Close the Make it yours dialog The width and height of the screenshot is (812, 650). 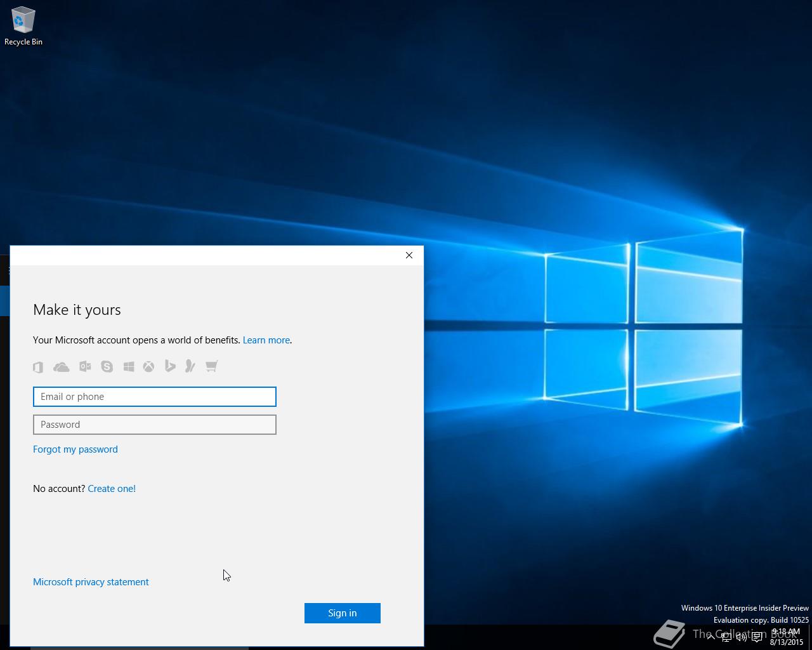pos(409,255)
